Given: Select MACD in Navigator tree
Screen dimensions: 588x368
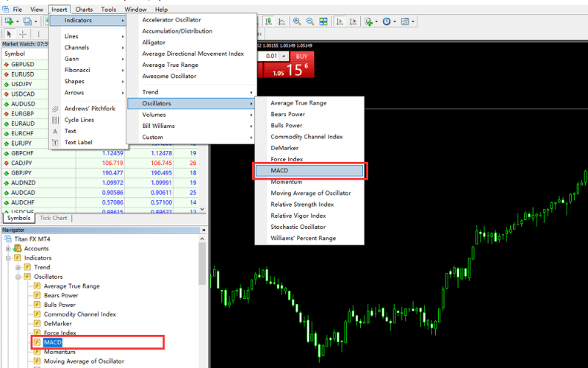Looking at the screenshot, I should pos(52,342).
